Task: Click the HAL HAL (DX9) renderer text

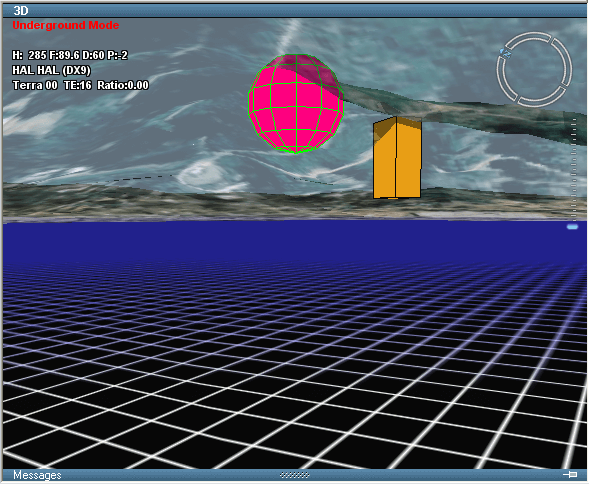Action: click(x=51, y=70)
